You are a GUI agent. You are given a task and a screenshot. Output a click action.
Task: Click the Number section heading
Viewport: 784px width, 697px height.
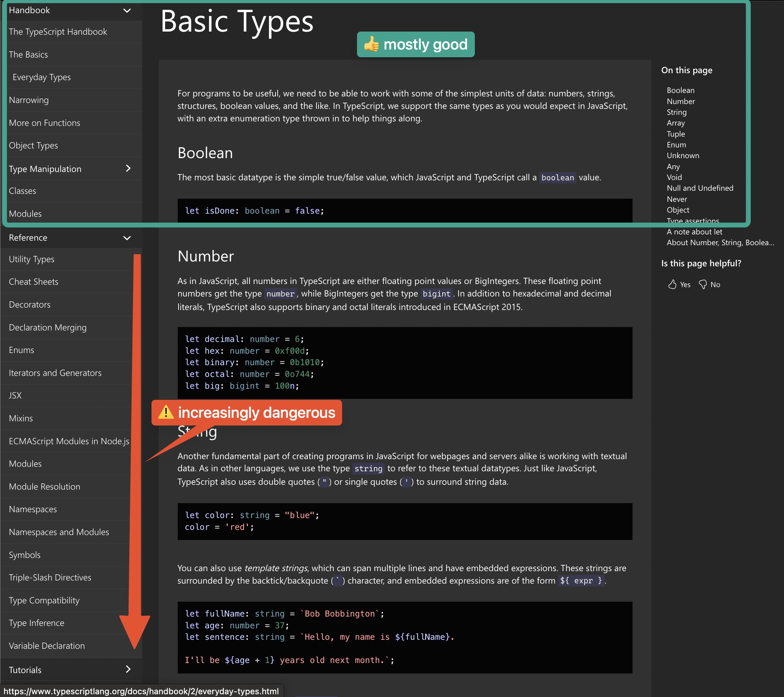coord(206,256)
